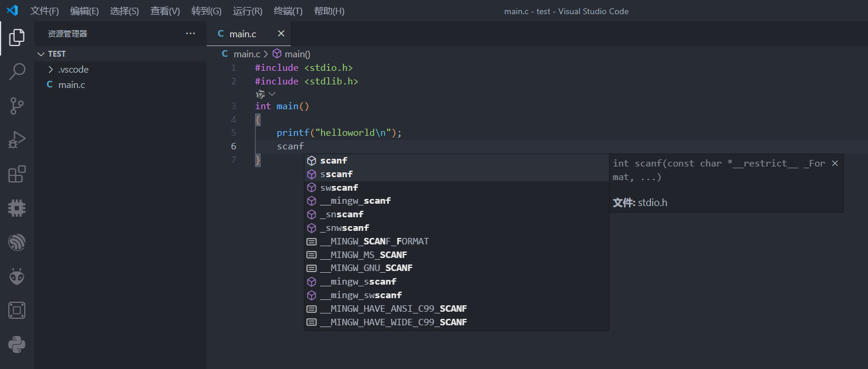Screen dimensions: 868x369
Task: Close the scanf documentation popup
Action: pos(834,164)
